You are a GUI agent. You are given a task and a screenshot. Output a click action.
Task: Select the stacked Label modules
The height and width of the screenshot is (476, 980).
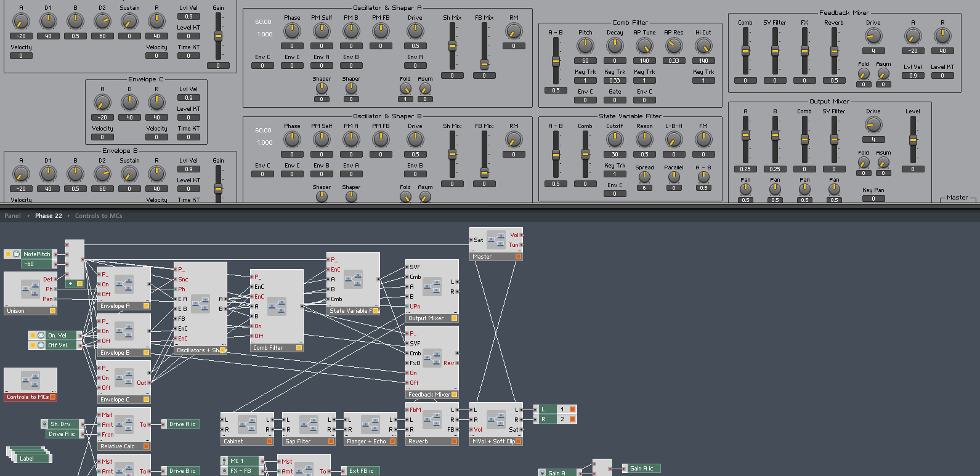pyautogui.click(x=29, y=455)
